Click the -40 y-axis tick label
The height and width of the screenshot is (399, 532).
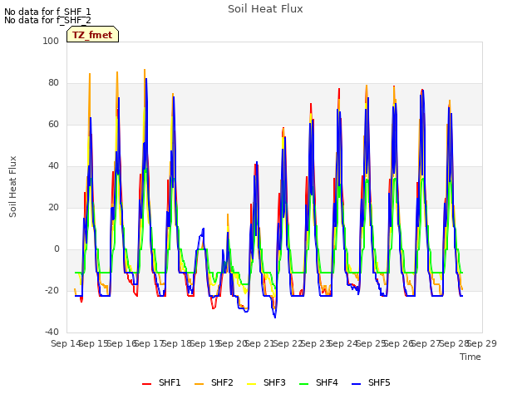tap(52, 332)
